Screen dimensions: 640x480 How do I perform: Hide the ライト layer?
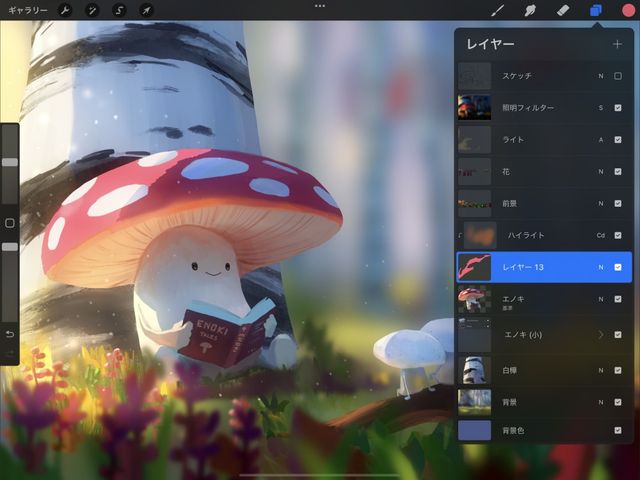pos(618,140)
